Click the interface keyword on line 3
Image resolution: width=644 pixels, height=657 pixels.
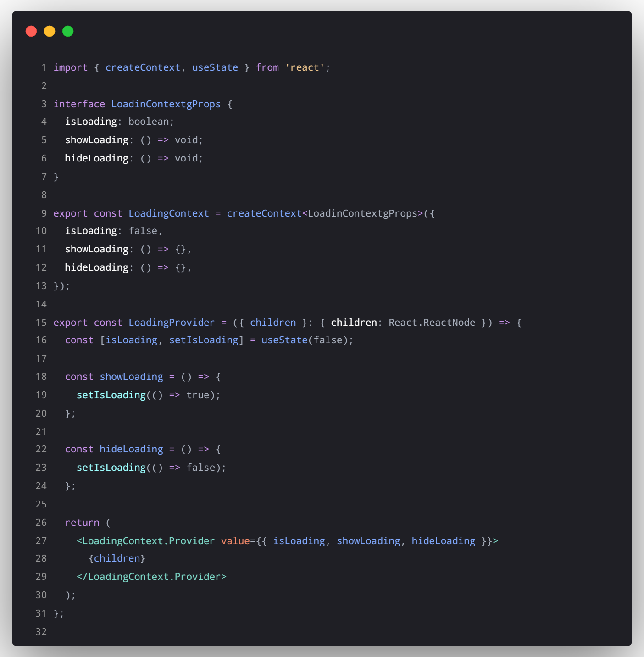(79, 104)
